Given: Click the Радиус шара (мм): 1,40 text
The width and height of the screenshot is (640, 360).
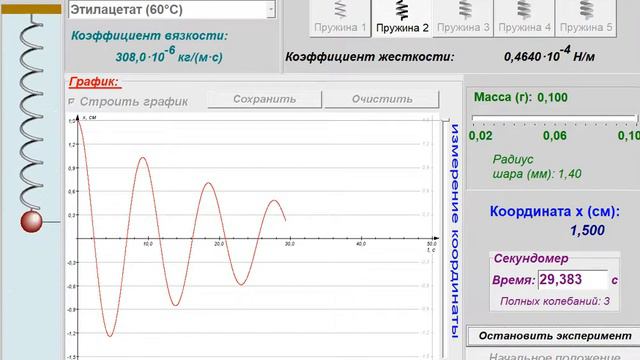Looking at the screenshot, I should pos(537,167).
